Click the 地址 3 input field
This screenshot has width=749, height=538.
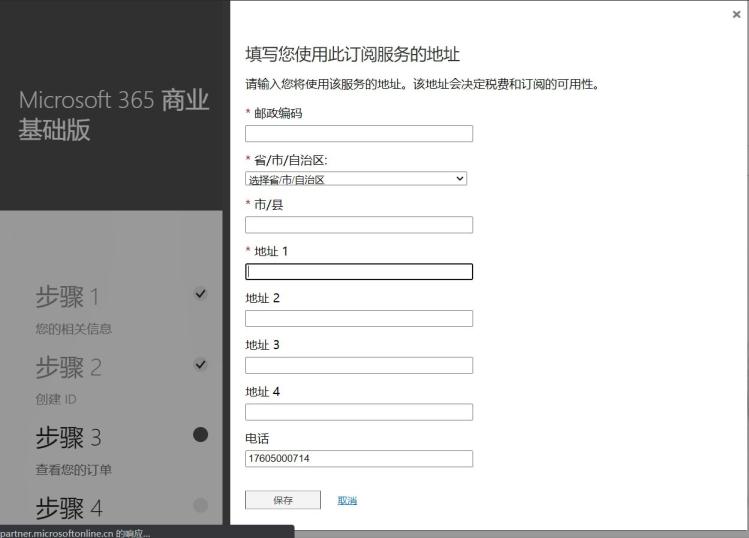[x=359, y=365]
